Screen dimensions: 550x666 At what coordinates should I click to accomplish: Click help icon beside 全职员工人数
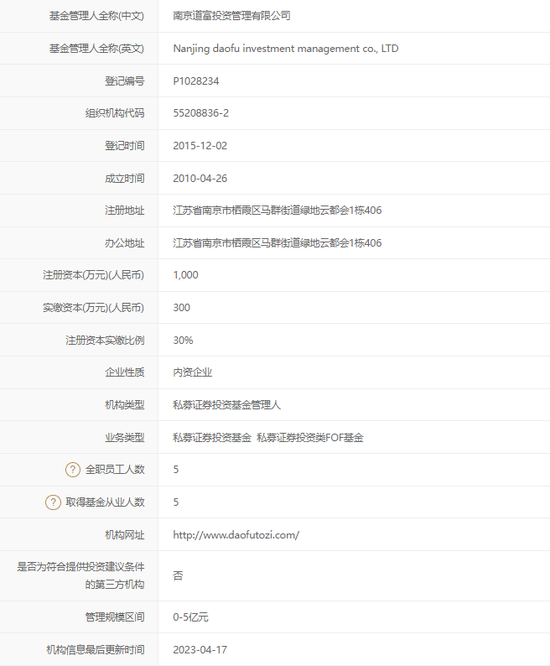[73, 469]
